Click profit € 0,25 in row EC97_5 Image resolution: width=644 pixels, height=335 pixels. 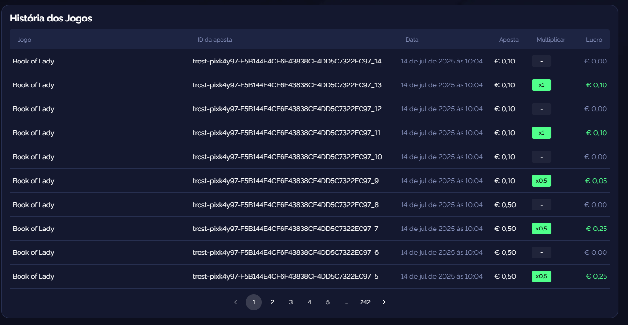click(597, 276)
